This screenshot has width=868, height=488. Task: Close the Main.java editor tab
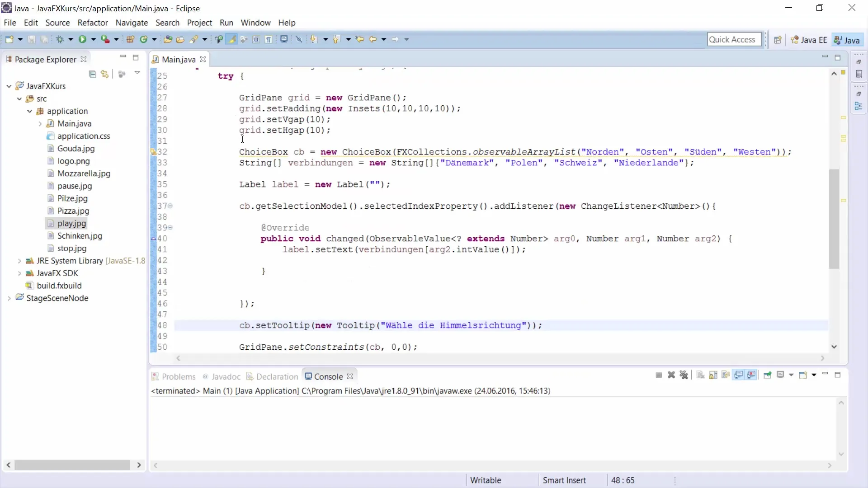point(203,59)
